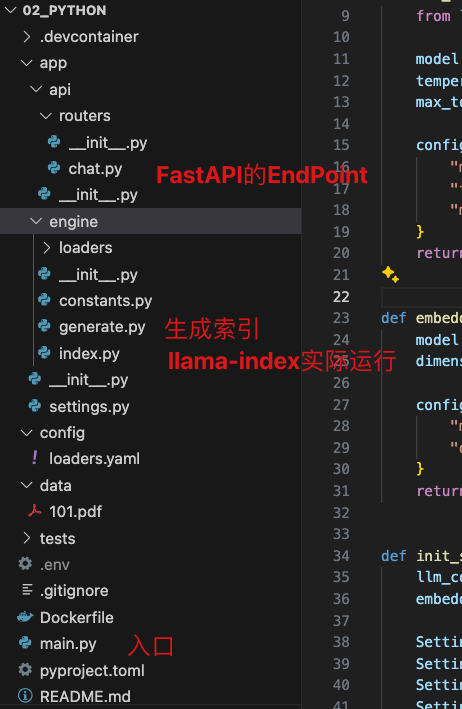
Task: Click the gear icon beside pyproject.toml
Action: (25, 670)
